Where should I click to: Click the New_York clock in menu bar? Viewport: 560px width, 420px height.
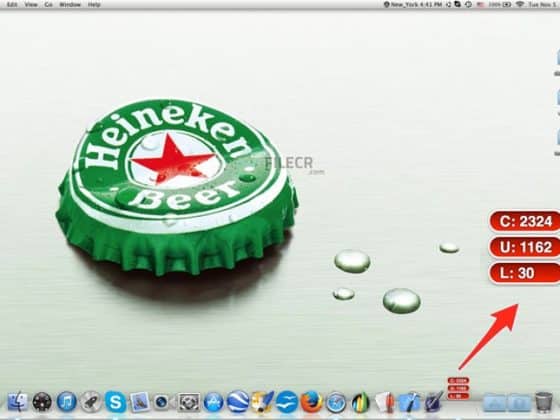point(413,4)
